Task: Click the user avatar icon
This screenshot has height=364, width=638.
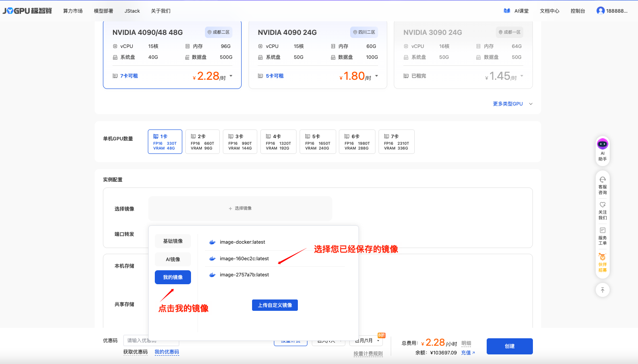Action: [x=600, y=11]
